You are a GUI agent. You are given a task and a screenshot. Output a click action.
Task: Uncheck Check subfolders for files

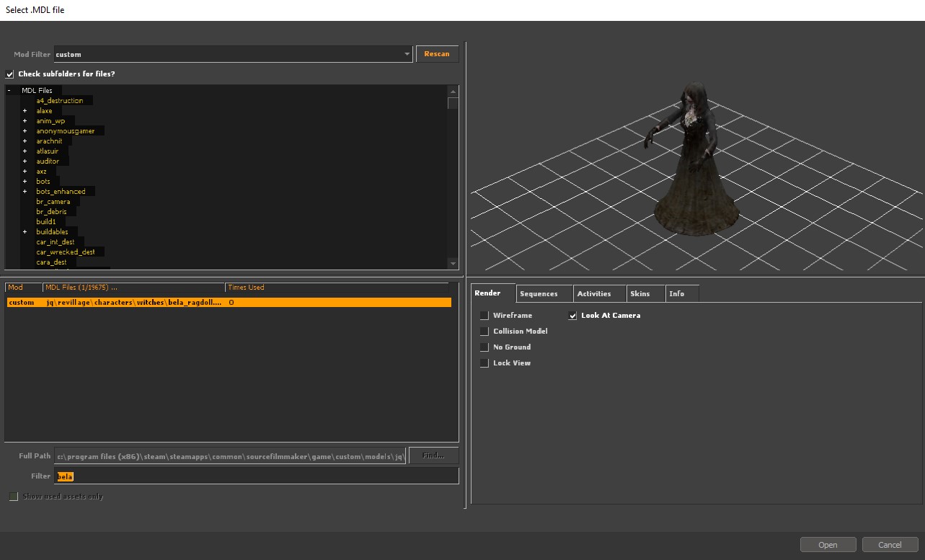tap(10, 74)
